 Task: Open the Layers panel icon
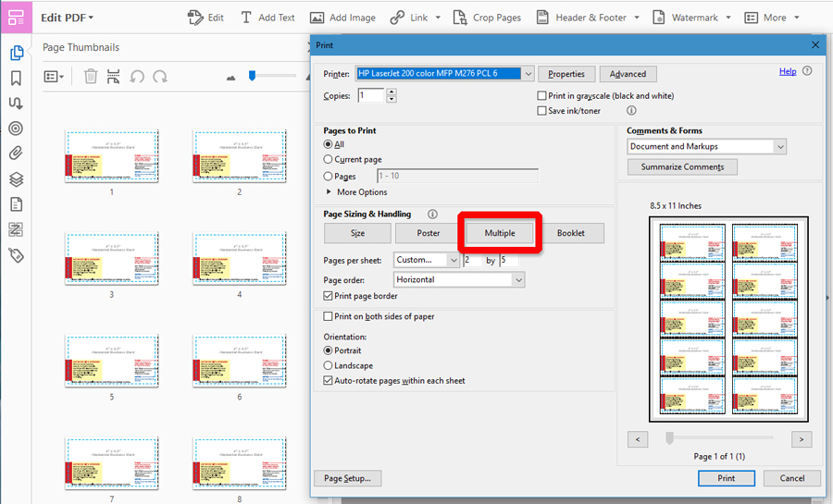tap(16, 179)
